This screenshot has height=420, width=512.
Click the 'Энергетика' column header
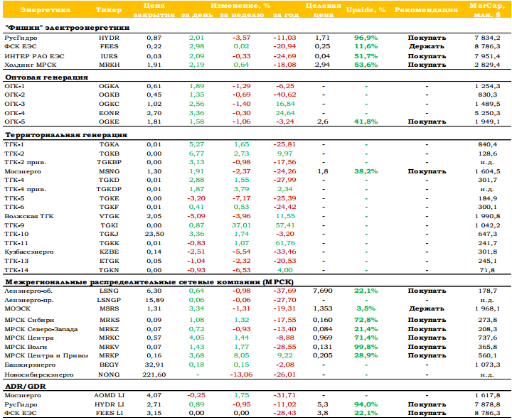[x=45, y=10]
